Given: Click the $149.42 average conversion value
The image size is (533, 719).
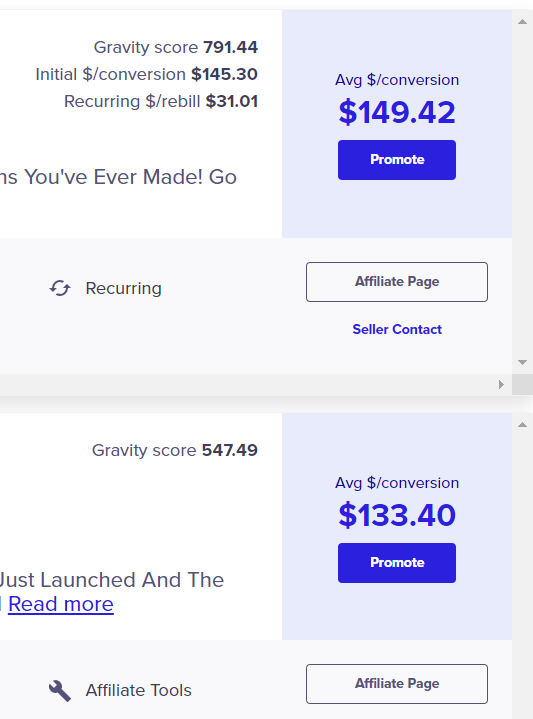Looking at the screenshot, I should [x=397, y=112].
